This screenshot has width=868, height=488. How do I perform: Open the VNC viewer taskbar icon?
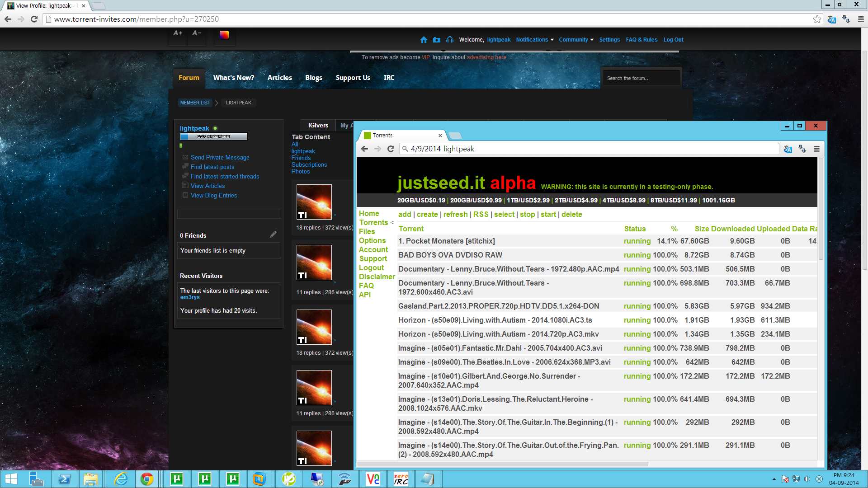pyautogui.click(x=373, y=479)
